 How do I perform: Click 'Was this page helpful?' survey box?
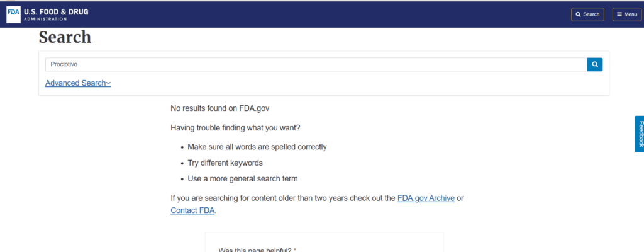click(324, 242)
